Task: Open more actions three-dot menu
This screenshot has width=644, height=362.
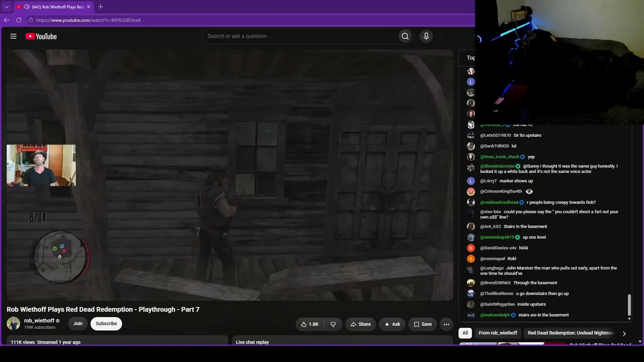Action: (446, 324)
